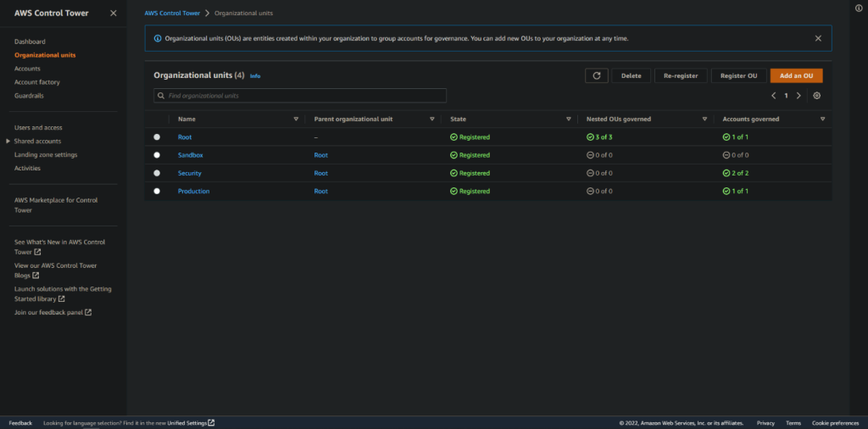The width and height of the screenshot is (868, 429).
Task: Select the Sandbox radio button
Action: point(157,155)
